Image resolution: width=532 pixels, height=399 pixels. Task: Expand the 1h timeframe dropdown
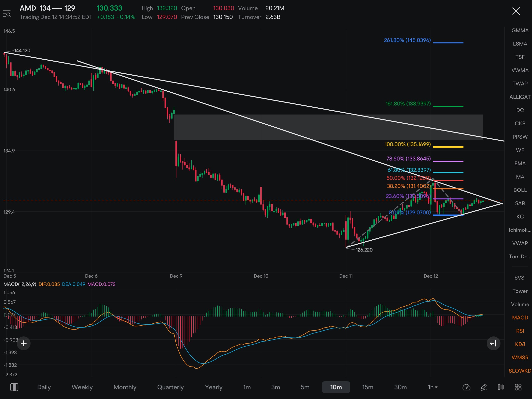[x=433, y=387]
